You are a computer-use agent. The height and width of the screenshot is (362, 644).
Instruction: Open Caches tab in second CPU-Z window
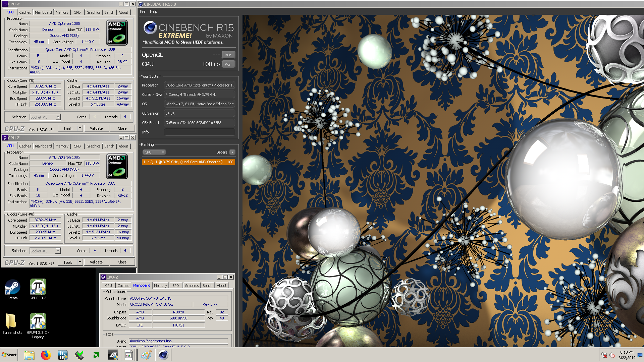tap(25, 146)
